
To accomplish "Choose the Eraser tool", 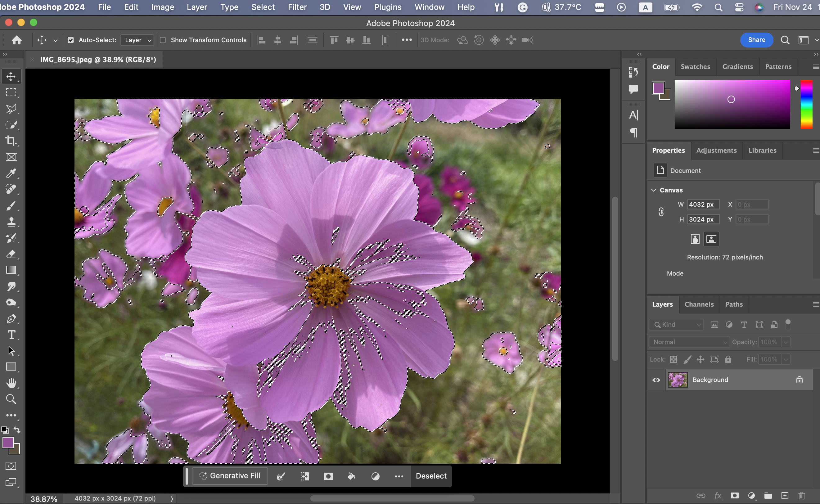I will coord(11,254).
